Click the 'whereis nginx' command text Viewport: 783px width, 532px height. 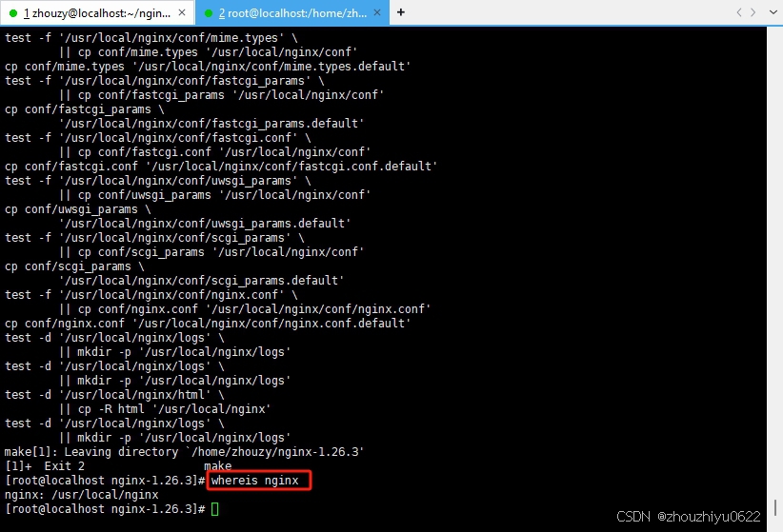[254, 481]
